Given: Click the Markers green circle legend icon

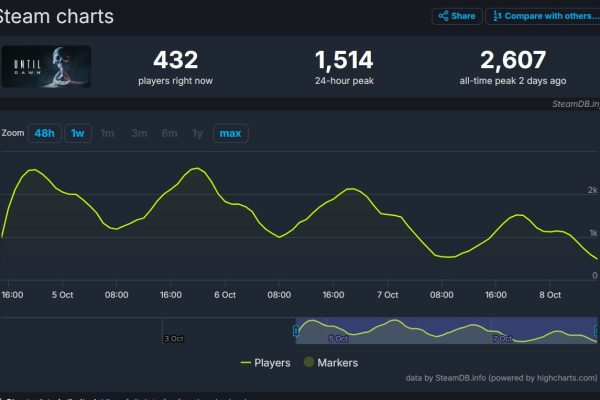Looking at the screenshot, I should click(309, 362).
